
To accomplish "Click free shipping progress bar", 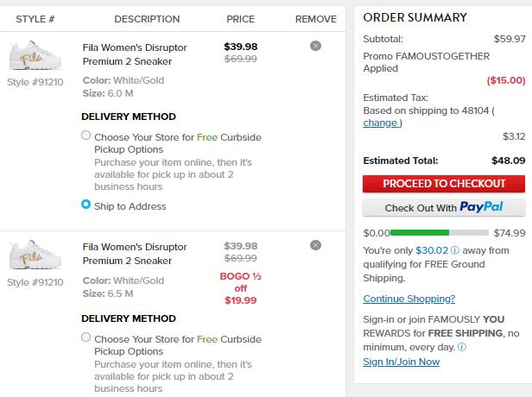I will [440, 232].
